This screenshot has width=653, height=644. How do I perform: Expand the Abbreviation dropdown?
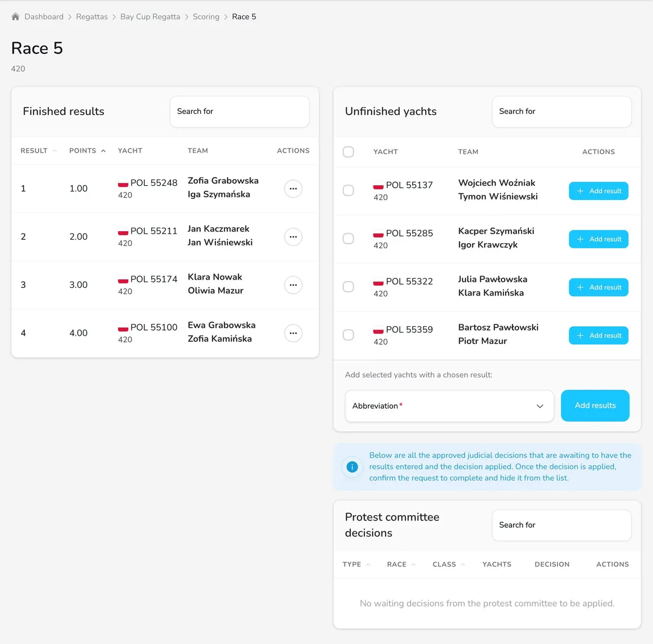[x=450, y=406]
